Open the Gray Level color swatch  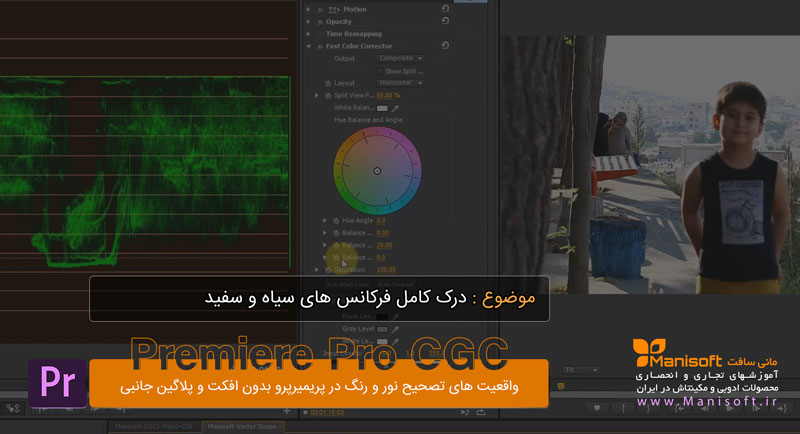382,329
